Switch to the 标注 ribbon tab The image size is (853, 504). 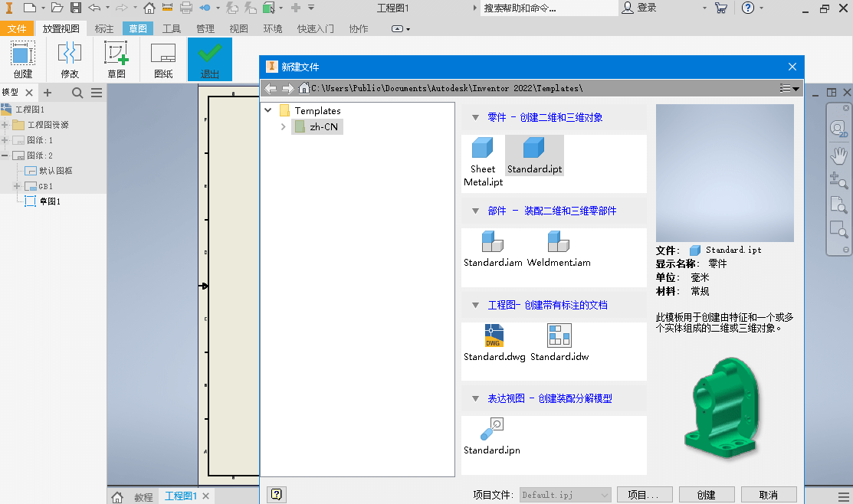pos(104,28)
